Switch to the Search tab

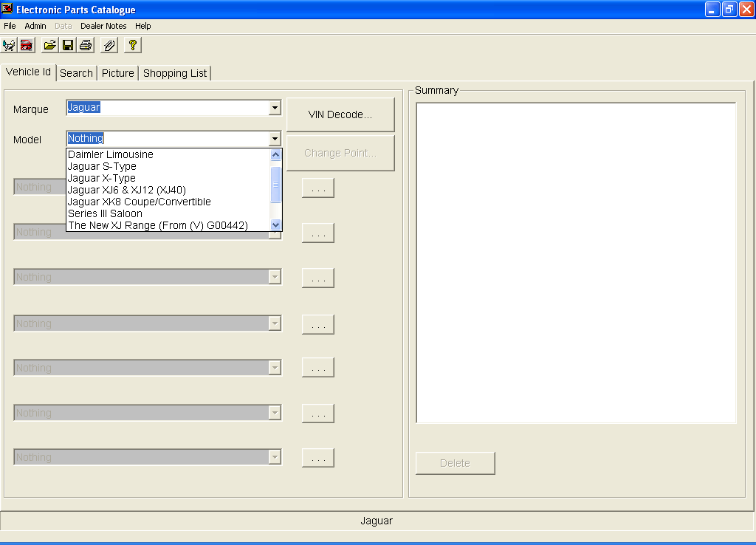pos(76,73)
